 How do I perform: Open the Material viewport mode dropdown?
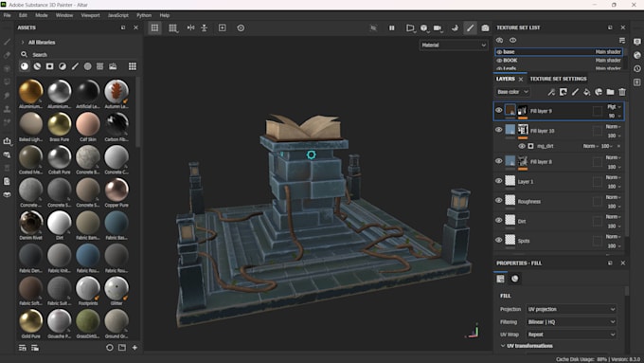tap(454, 45)
